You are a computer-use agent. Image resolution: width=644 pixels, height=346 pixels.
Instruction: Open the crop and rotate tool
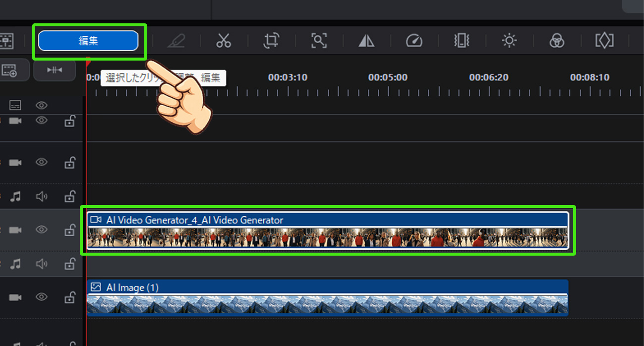(271, 41)
